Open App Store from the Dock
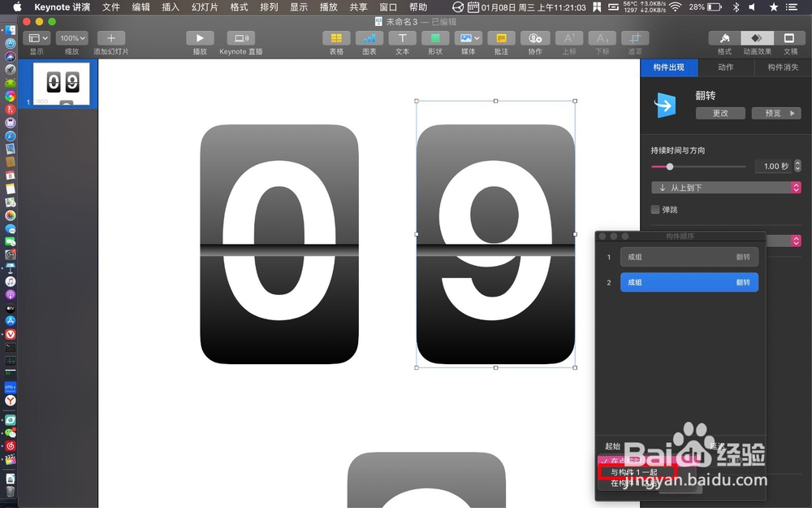The image size is (812, 508). coord(11,321)
